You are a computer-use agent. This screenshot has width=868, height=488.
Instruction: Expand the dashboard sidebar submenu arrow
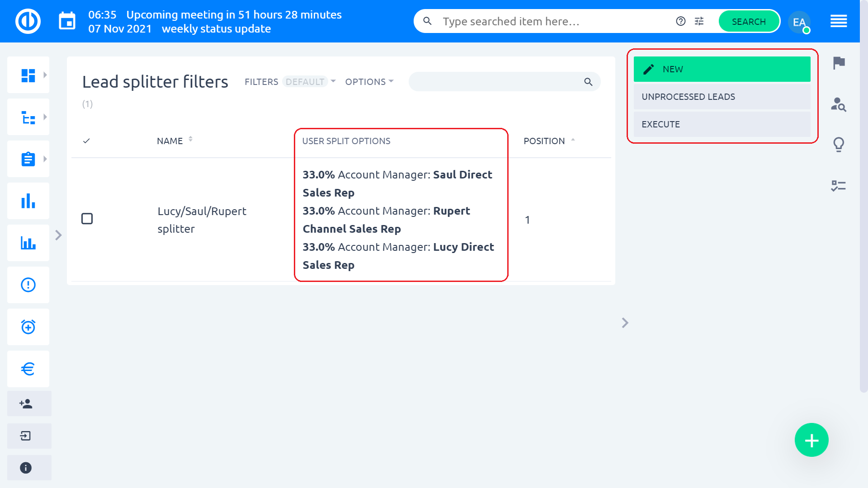coord(45,75)
